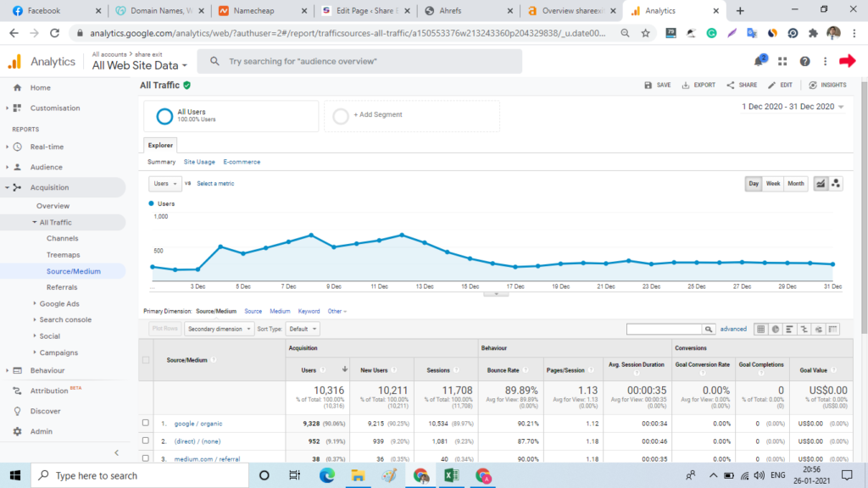Tick the select-all checkbox in table header
The height and width of the screenshot is (488, 868).
pyautogui.click(x=146, y=360)
